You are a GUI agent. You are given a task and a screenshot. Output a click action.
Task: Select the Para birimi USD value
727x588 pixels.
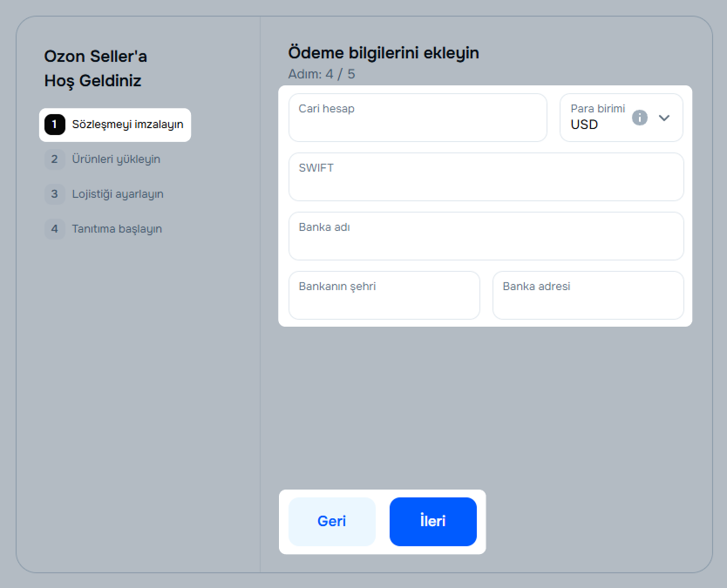(x=584, y=125)
